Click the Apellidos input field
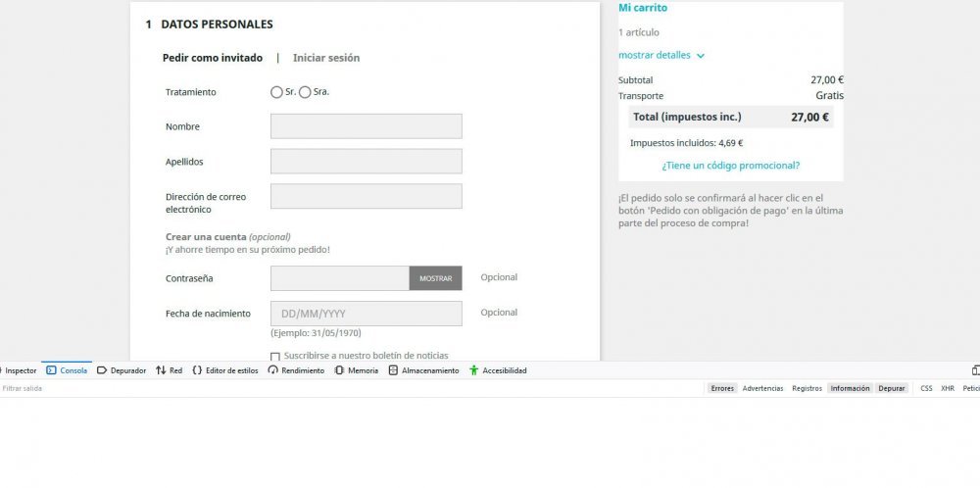The height and width of the screenshot is (488, 980). (x=367, y=162)
